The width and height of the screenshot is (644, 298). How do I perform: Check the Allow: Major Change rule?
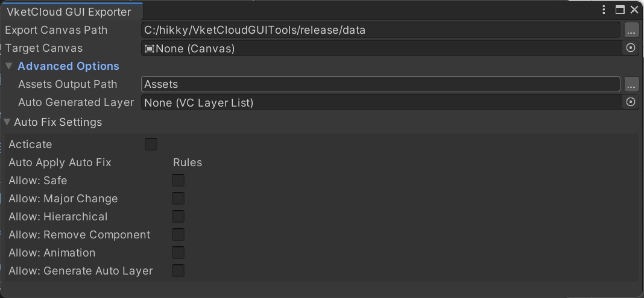tap(178, 199)
